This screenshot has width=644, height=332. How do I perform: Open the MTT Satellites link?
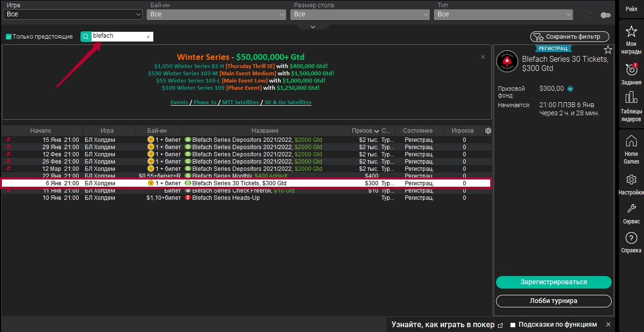[x=241, y=102]
